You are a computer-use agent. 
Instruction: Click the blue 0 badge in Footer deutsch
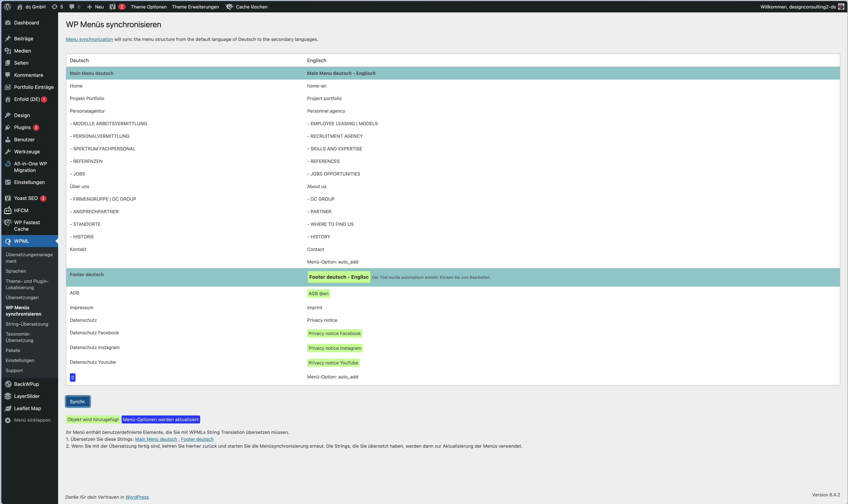[72, 377]
